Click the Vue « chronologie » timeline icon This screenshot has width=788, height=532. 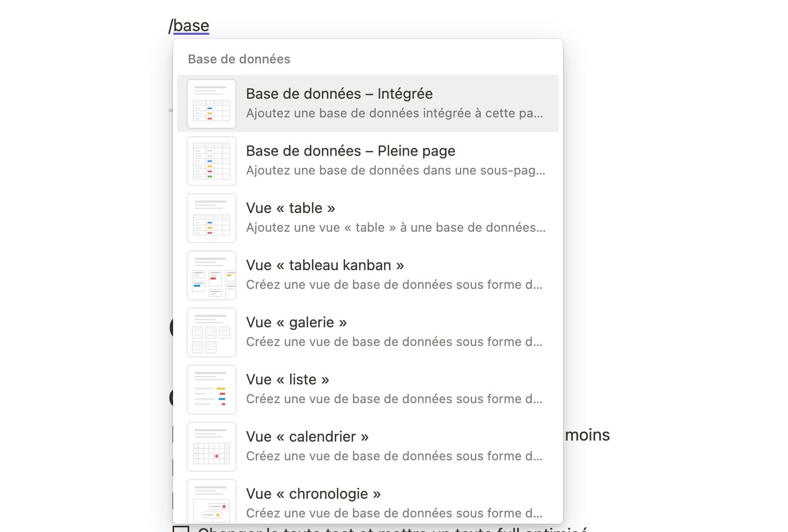[x=211, y=501]
